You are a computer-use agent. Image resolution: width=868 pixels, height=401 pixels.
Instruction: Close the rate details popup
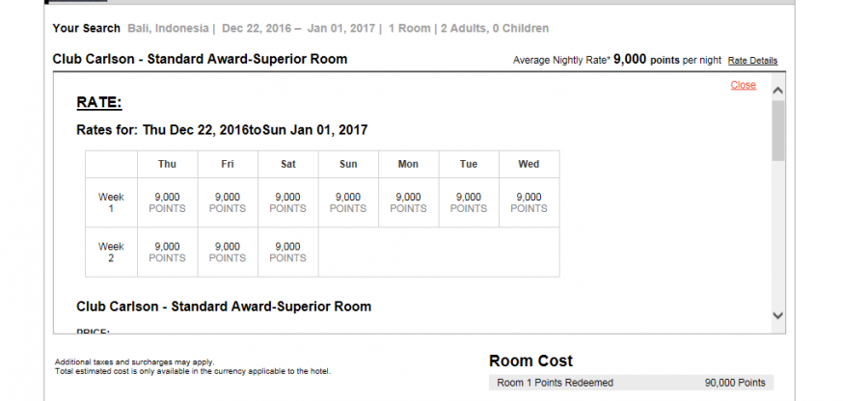click(743, 85)
